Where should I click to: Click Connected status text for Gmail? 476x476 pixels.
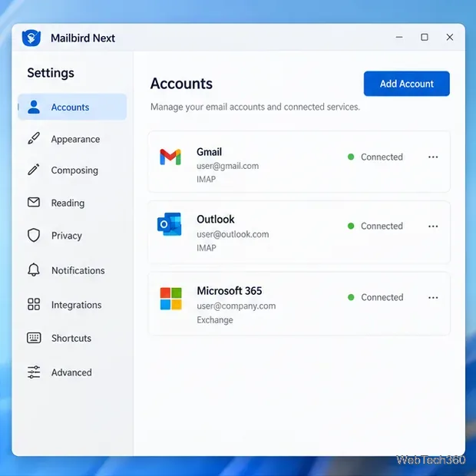pos(382,157)
